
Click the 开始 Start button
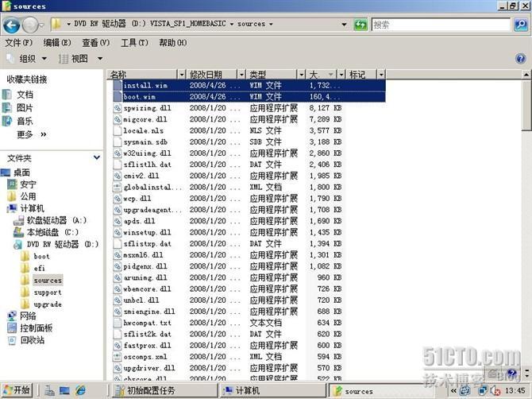point(17,390)
